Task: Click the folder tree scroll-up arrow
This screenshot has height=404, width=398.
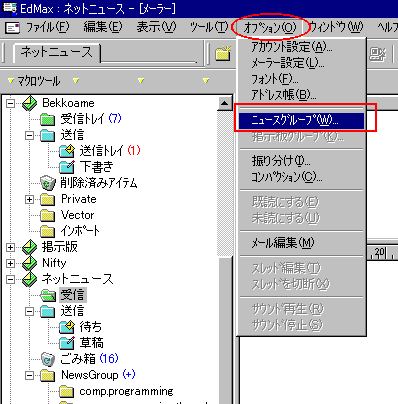Action: tap(225, 104)
